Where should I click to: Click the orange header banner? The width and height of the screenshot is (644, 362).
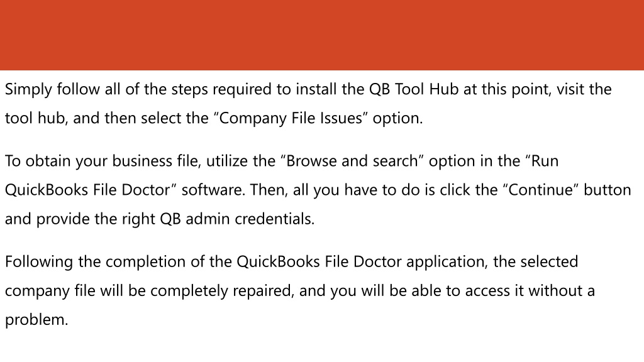(322, 35)
